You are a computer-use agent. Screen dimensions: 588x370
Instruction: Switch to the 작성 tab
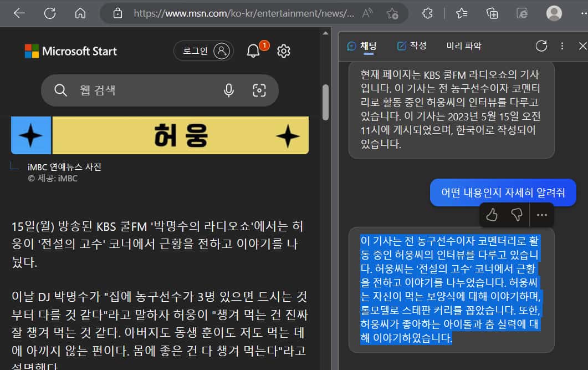coord(412,46)
